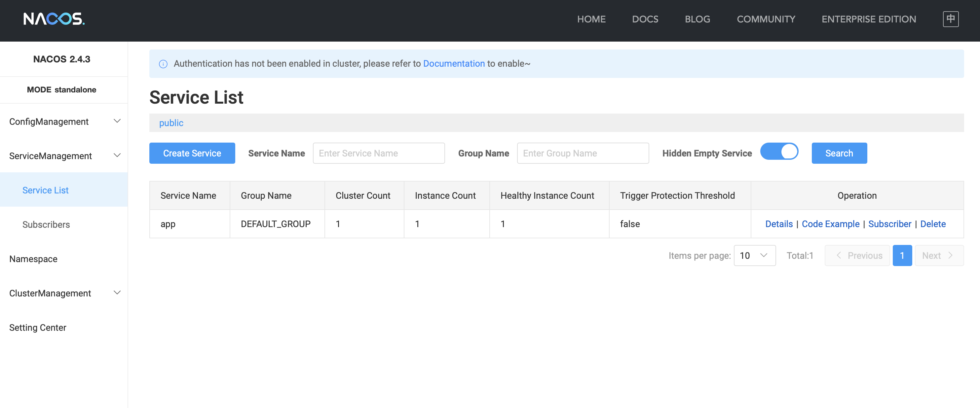Screen dimensions: 980x408
Task: Click Healthy Instance Count column header
Action: [549, 195]
